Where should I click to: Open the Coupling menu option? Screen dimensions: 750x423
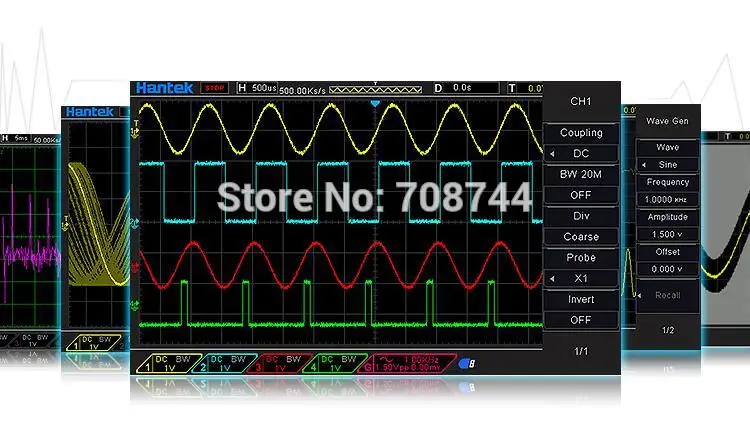click(x=581, y=133)
